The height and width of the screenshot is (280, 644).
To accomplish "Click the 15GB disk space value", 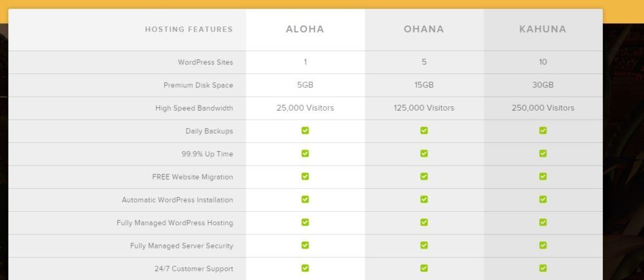I will point(424,85).
